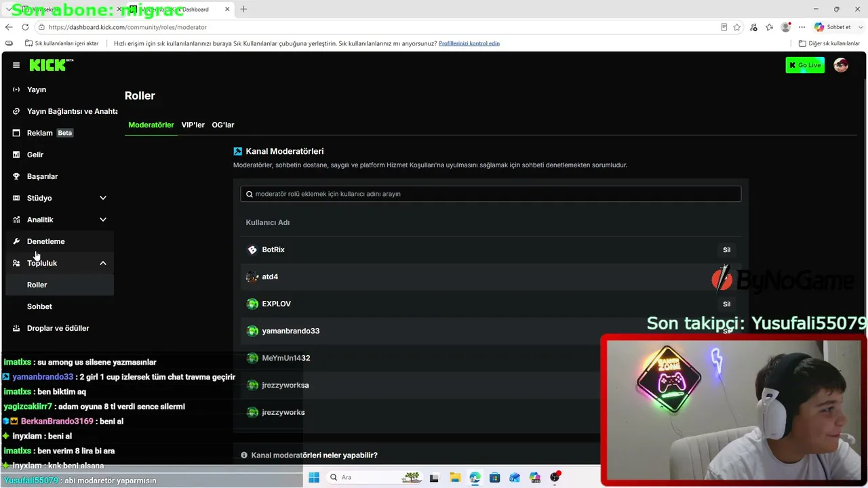The height and width of the screenshot is (488, 868).
Task: Click the profile avatar in the top right
Action: coord(841,65)
